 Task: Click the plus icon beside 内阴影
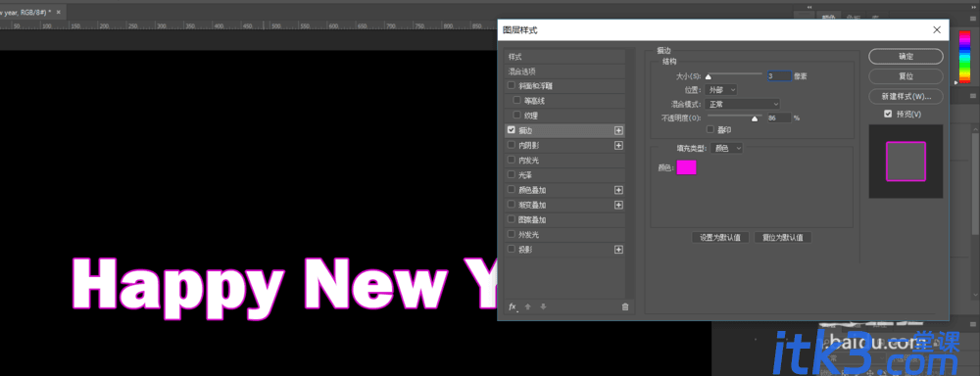tap(618, 146)
